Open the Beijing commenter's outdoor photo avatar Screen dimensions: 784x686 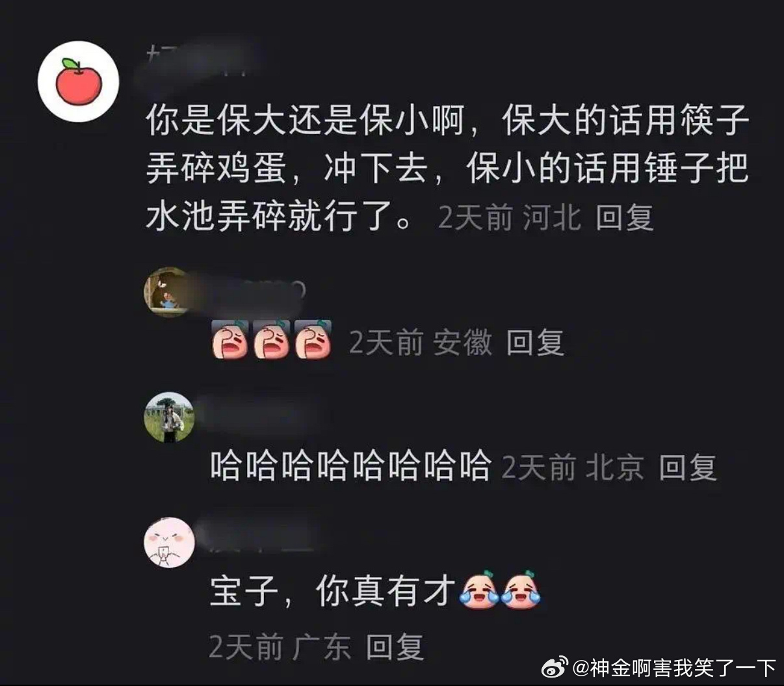169,417
